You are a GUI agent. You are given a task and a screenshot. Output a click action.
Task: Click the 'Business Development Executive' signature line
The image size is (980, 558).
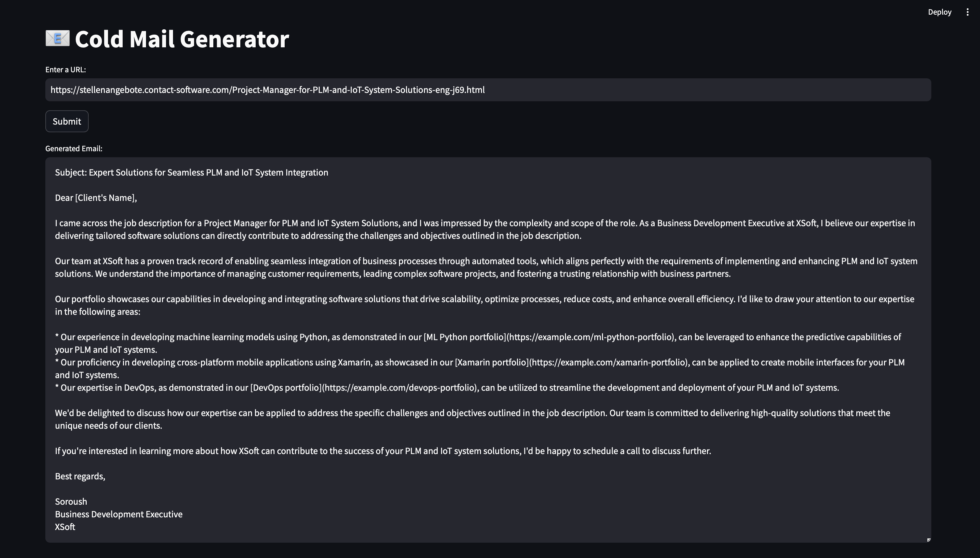118,514
